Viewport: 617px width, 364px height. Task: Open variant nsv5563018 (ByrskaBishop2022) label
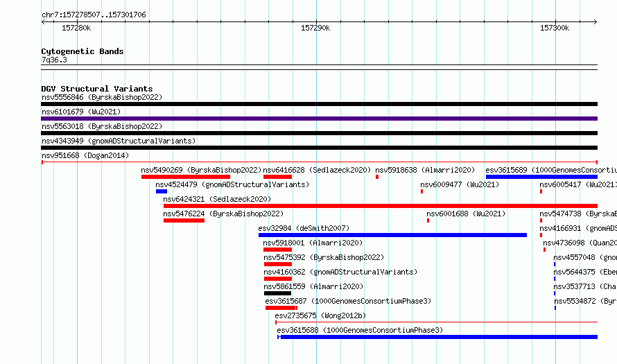click(102, 126)
